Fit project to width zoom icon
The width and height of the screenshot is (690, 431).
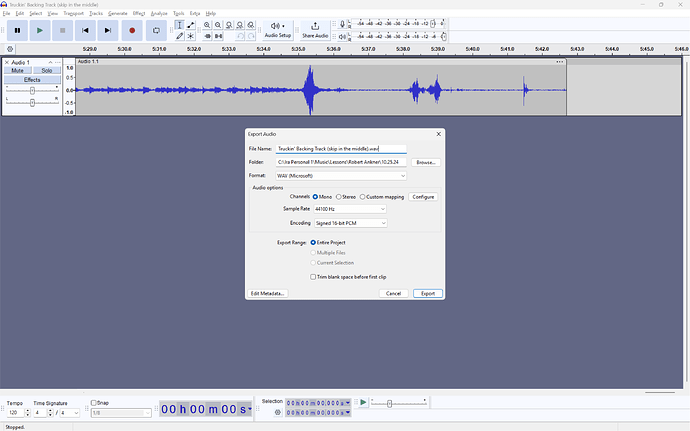(x=240, y=25)
